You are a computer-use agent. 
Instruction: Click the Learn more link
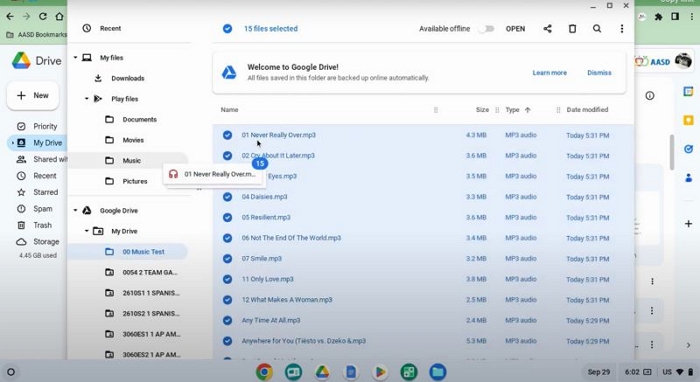click(x=550, y=73)
